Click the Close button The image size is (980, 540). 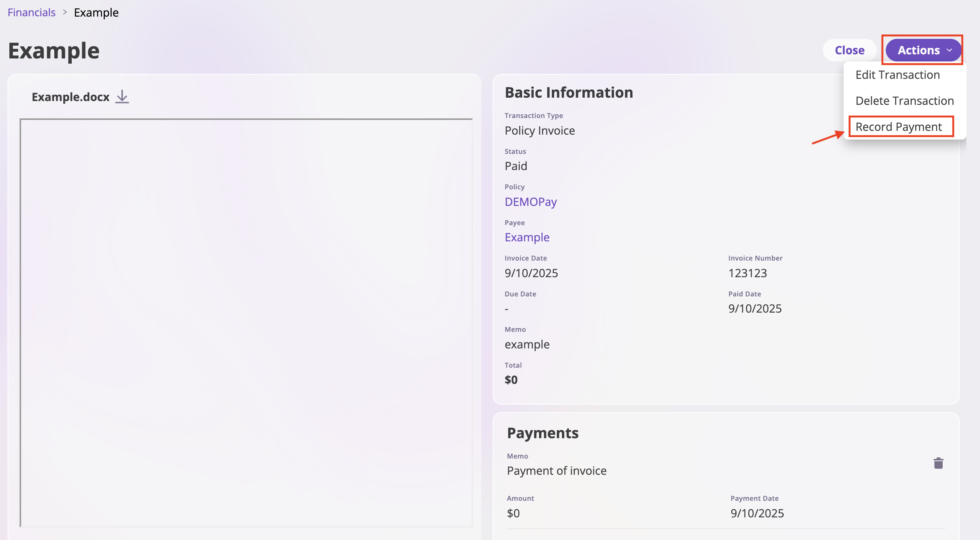click(850, 50)
